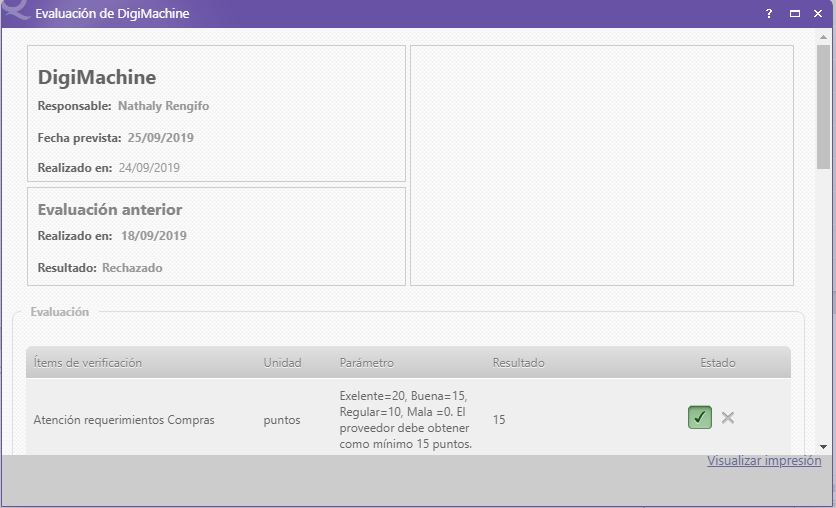Screen dimensions: 836x508
Task: Click the Evaluación anterior heading
Action: point(110,209)
